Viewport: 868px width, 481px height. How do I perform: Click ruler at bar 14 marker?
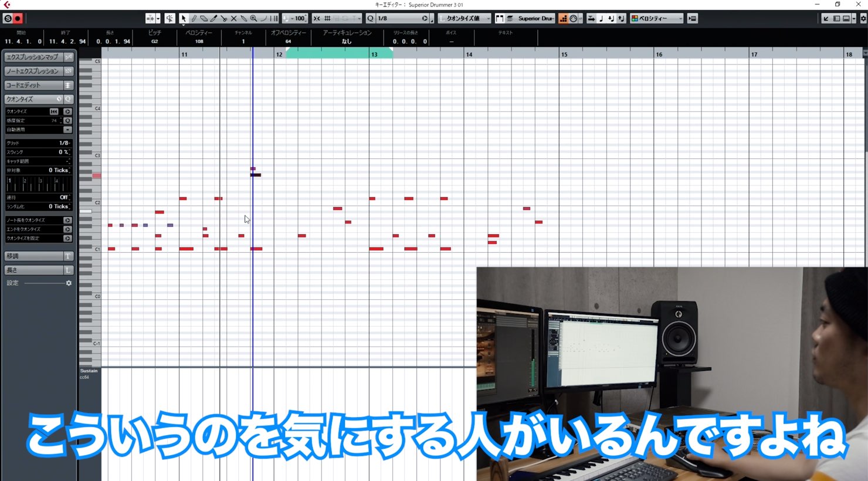click(x=469, y=54)
